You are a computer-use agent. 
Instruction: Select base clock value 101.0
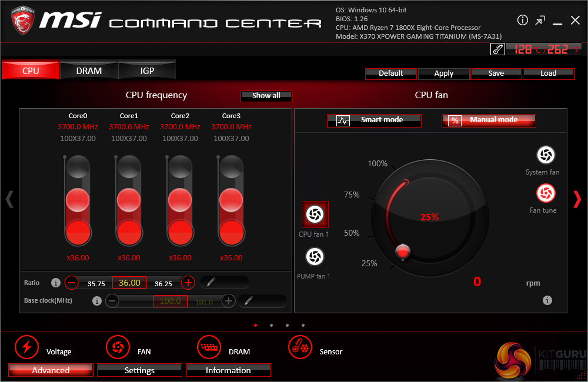click(x=204, y=302)
